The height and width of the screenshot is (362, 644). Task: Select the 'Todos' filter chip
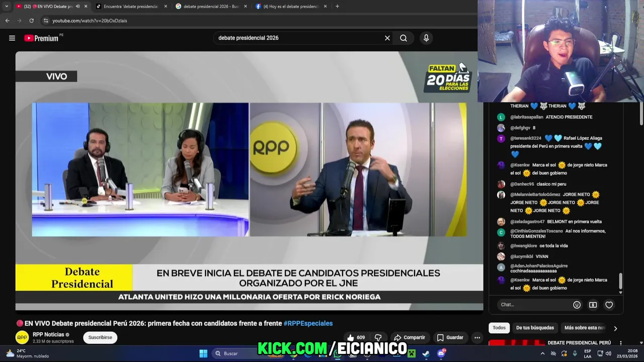499,328
